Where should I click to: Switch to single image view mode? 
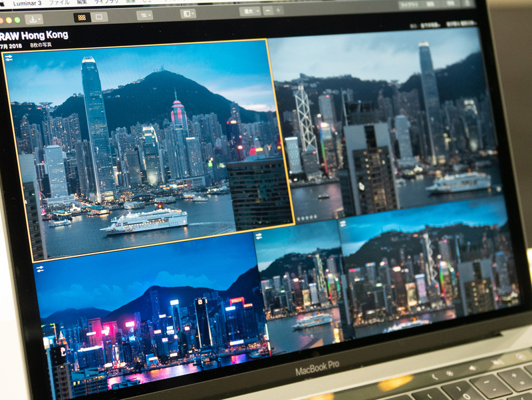(x=99, y=17)
